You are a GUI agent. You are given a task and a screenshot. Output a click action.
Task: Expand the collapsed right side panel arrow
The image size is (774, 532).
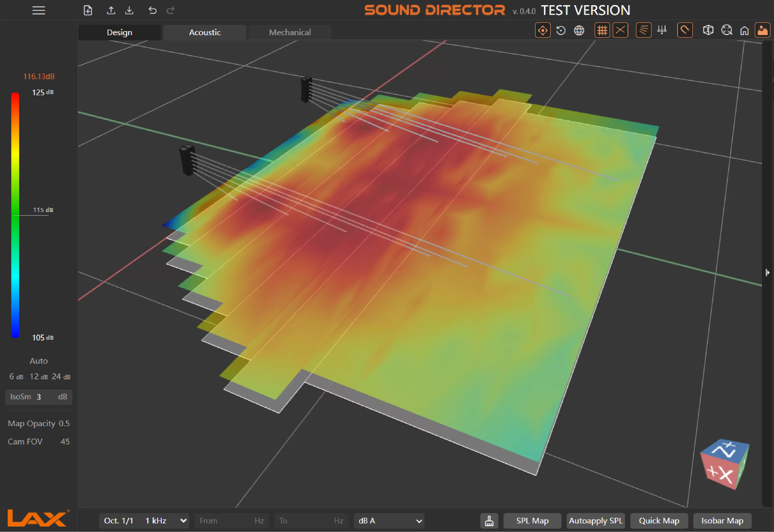click(767, 273)
